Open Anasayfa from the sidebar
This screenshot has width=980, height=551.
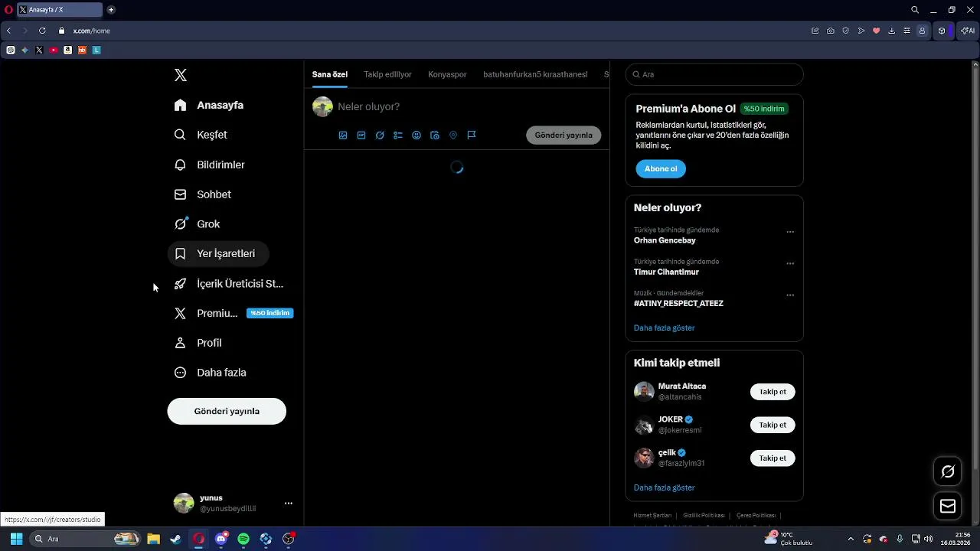pos(209,105)
